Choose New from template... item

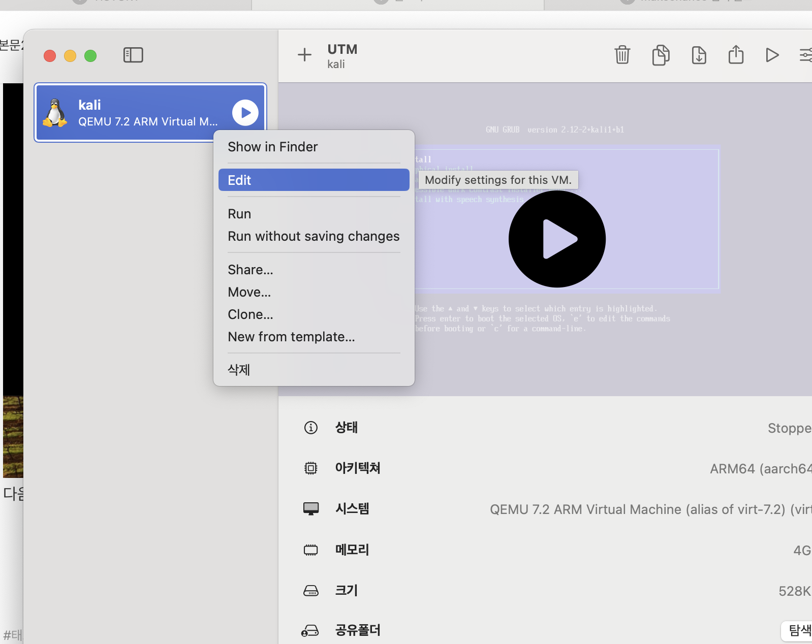pyautogui.click(x=314, y=337)
